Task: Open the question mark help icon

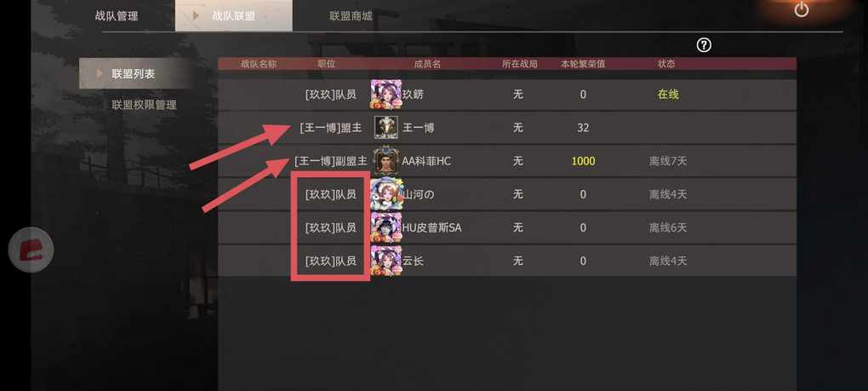Action: coord(704,45)
